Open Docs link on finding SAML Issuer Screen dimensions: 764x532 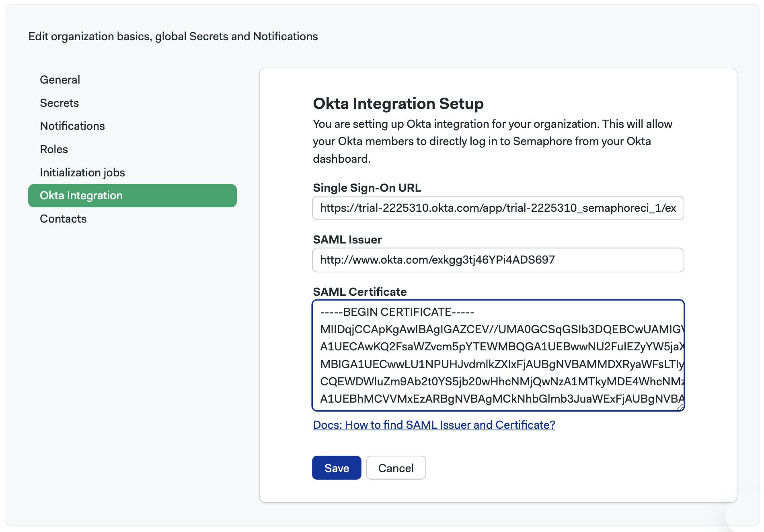[434, 425]
